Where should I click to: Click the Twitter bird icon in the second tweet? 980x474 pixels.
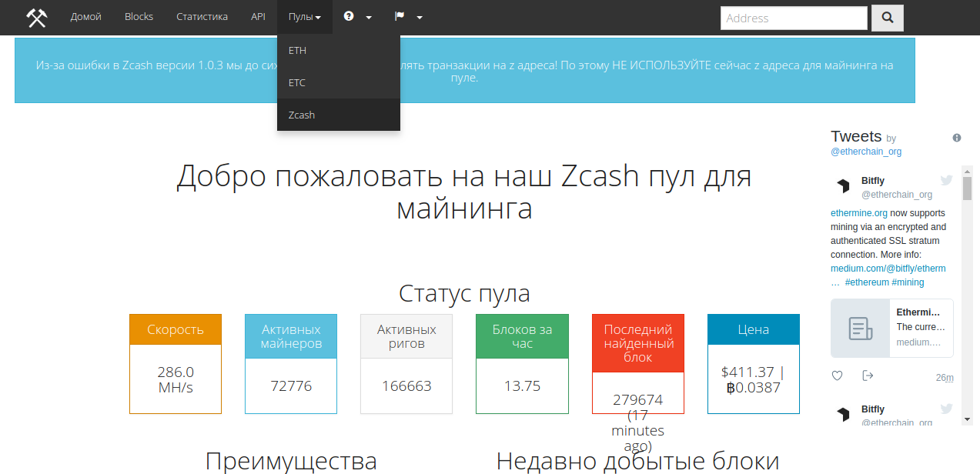coord(946,409)
